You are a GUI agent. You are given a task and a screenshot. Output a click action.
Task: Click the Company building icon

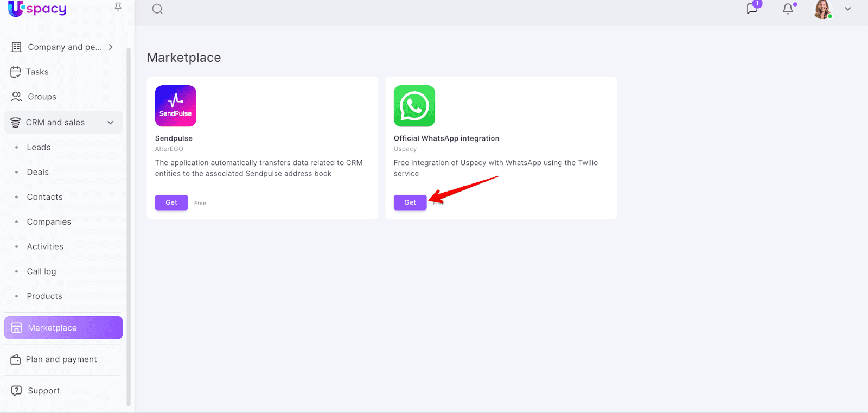coord(17,47)
